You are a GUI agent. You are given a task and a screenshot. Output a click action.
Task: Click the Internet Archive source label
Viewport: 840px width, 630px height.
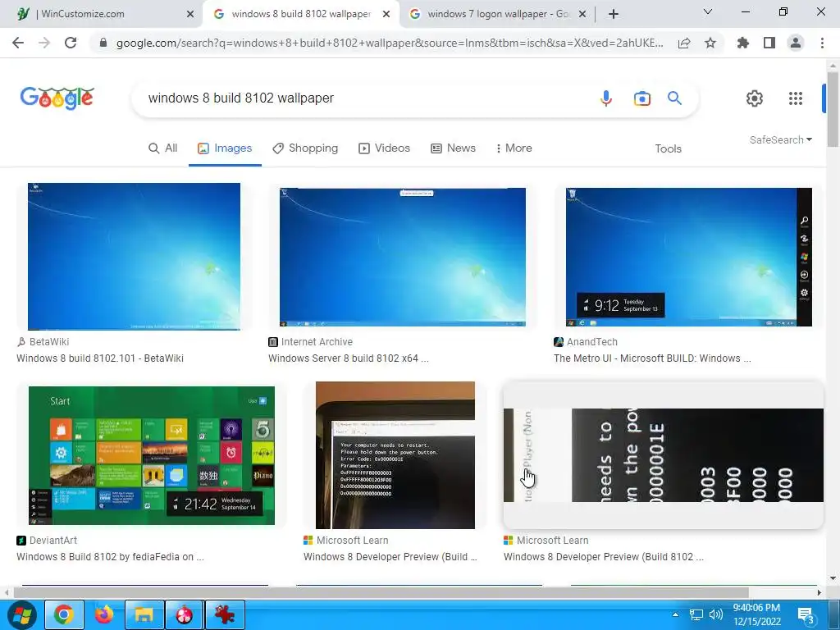coord(311,342)
